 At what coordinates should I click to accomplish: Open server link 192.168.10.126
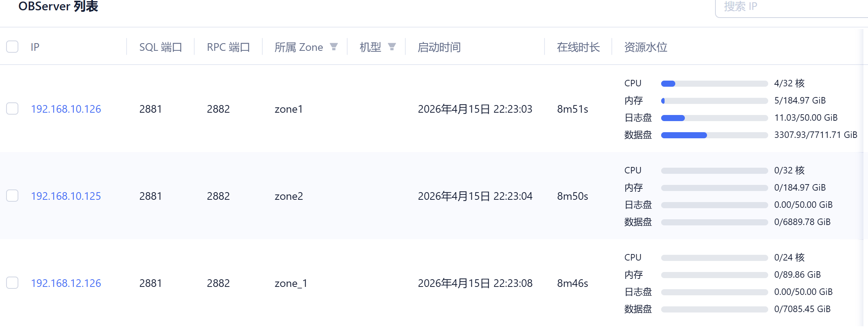(x=66, y=109)
